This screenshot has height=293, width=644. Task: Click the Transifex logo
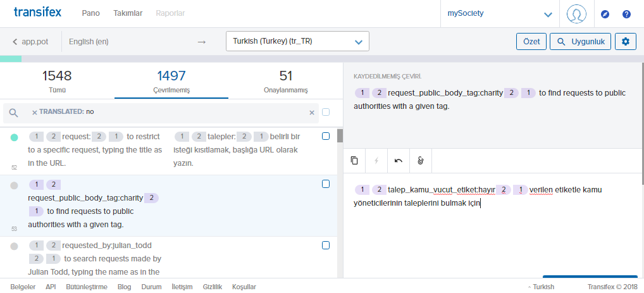tap(37, 12)
